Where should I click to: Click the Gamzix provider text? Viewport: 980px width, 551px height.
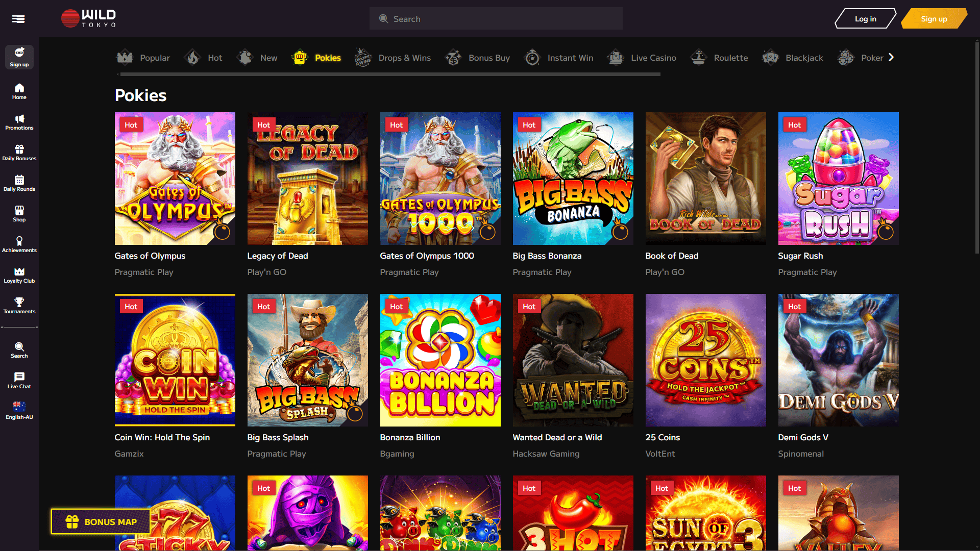(x=129, y=454)
